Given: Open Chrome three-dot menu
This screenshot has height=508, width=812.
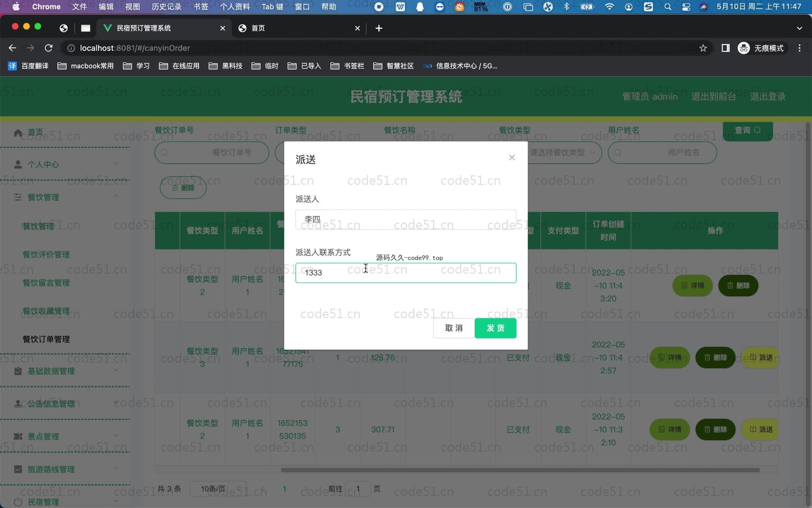Looking at the screenshot, I should coord(799,48).
